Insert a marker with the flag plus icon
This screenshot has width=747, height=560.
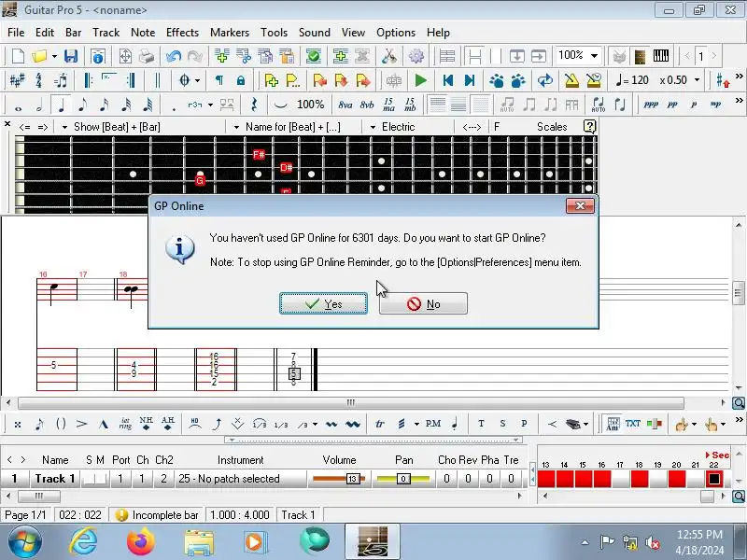point(272,80)
